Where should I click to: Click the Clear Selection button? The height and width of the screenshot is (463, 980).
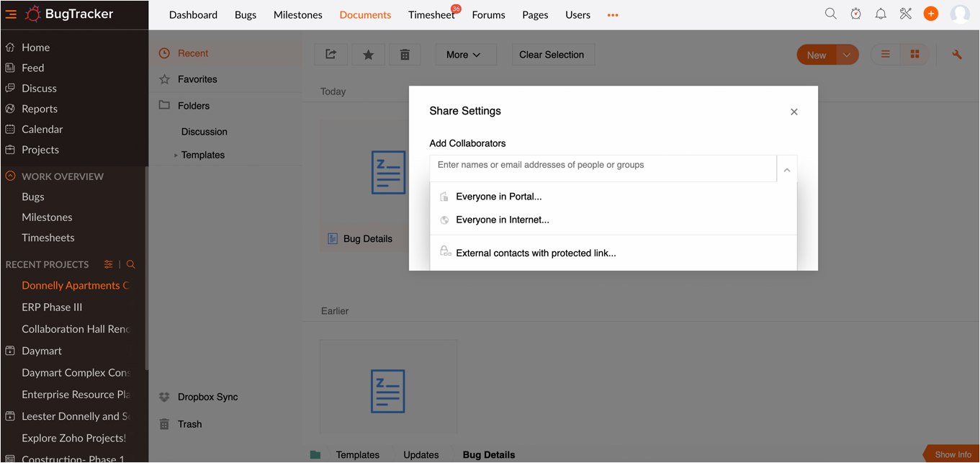552,55
